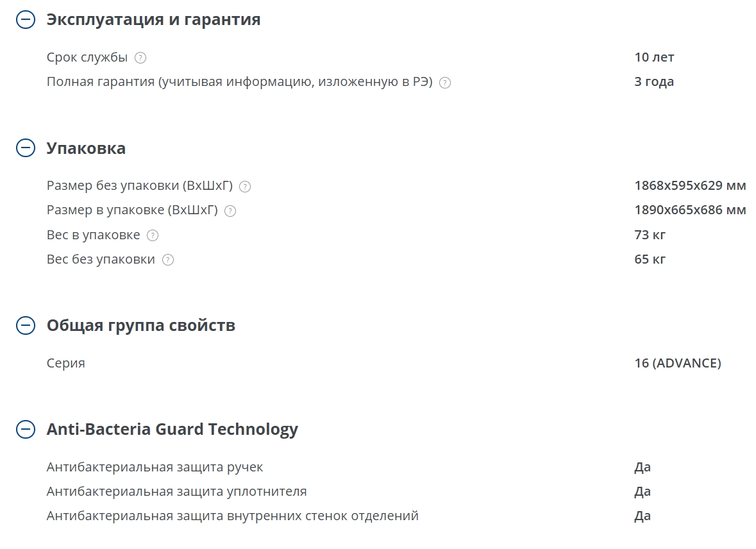Click help icon next to Вес в упаковке

(153, 235)
